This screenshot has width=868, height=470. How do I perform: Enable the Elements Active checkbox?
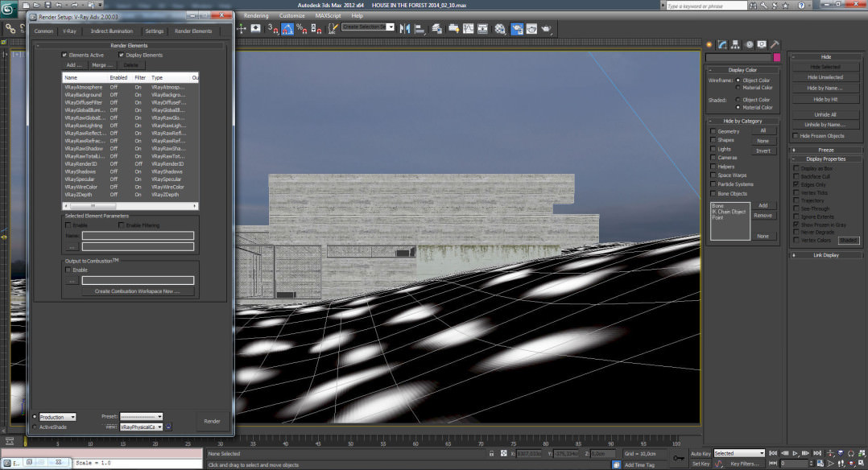pos(65,55)
